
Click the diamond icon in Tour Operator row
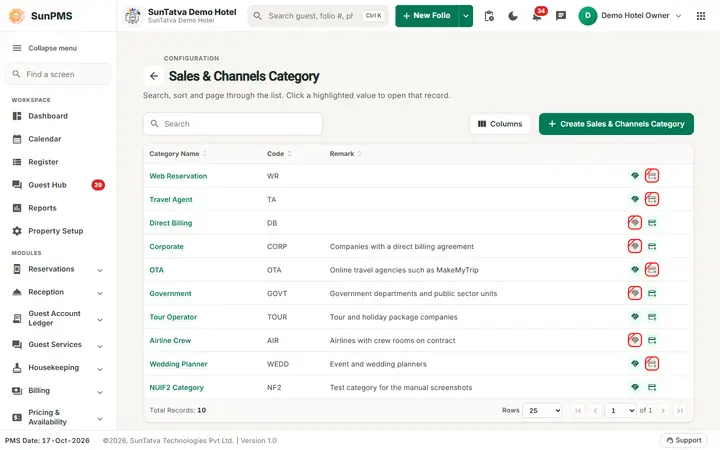click(x=635, y=317)
